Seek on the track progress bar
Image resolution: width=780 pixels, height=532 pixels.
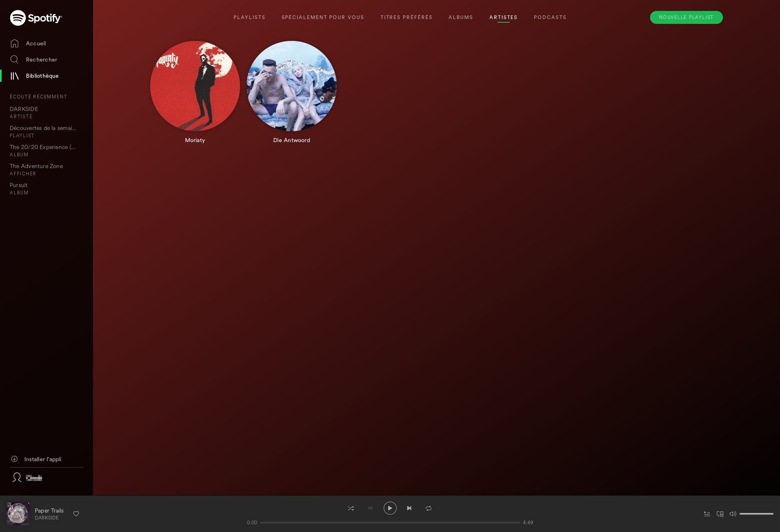(390, 523)
